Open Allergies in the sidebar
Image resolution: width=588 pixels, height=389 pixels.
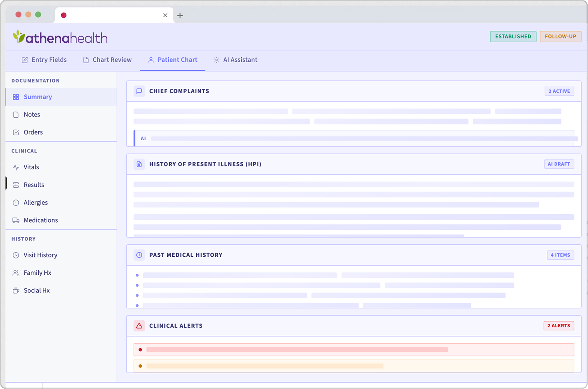click(61, 203)
